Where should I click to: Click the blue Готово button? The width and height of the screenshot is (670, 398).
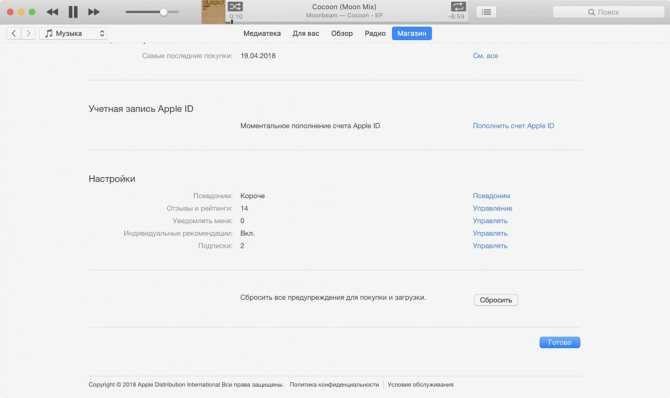click(559, 342)
